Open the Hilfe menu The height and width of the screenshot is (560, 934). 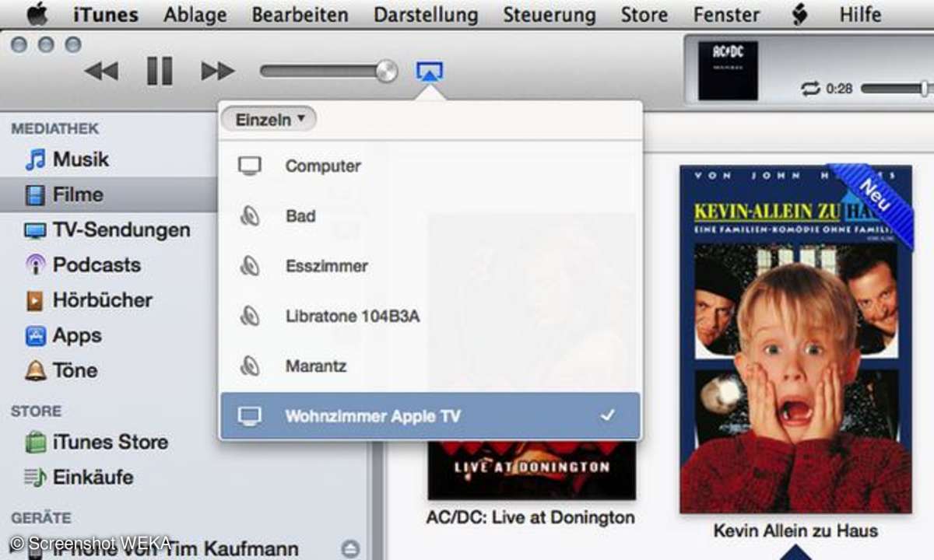pos(860,14)
